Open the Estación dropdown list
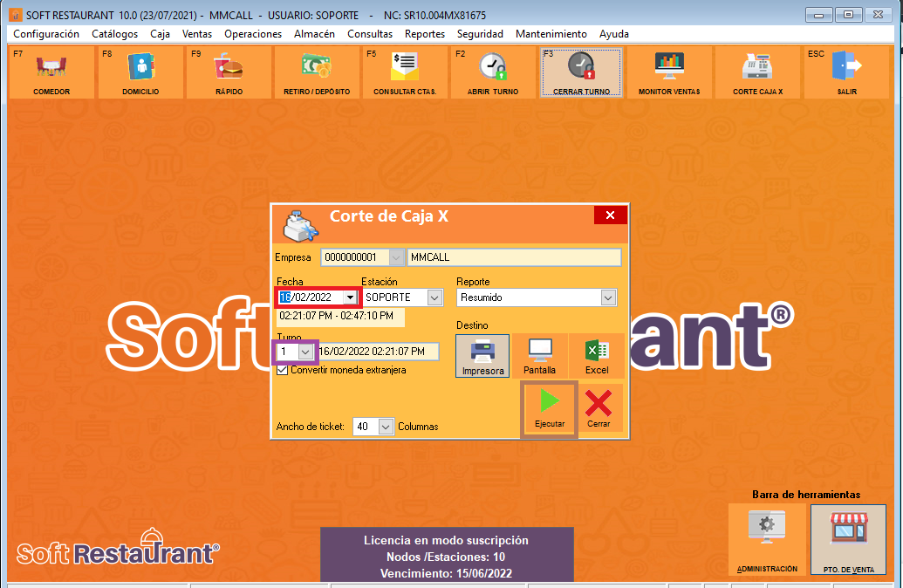 click(434, 297)
